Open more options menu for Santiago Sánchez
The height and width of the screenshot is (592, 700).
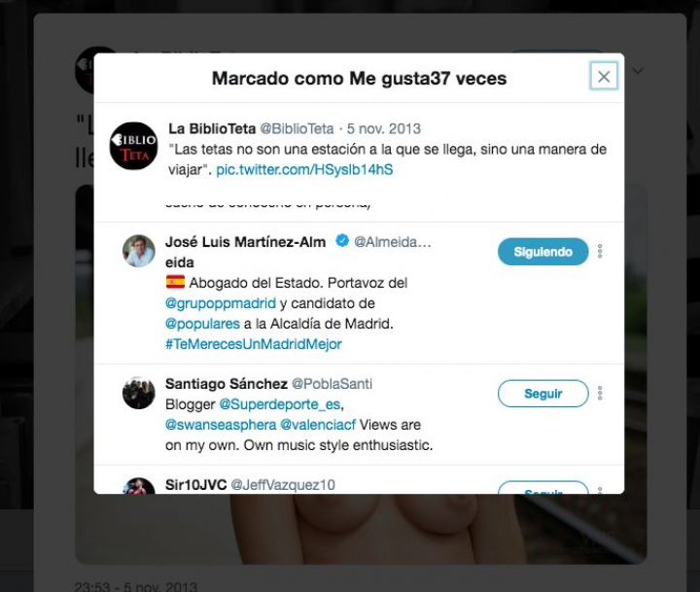coord(600,394)
